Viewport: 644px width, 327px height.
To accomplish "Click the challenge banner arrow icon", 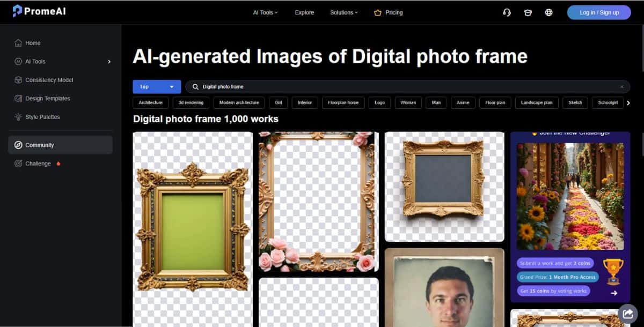I will pyautogui.click(x=614, y=293).
